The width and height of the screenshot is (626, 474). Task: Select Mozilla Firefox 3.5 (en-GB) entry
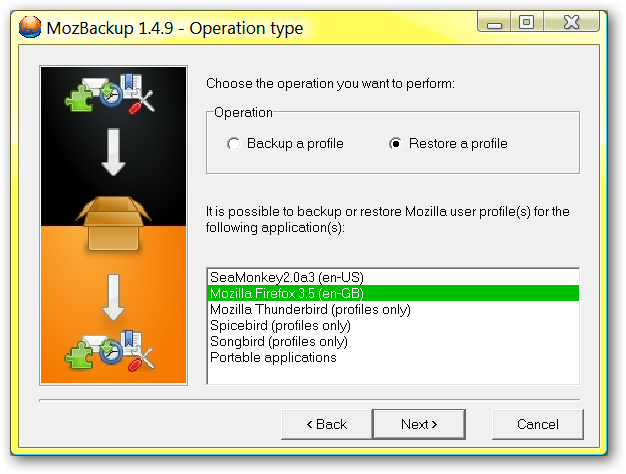pos(393,293)
